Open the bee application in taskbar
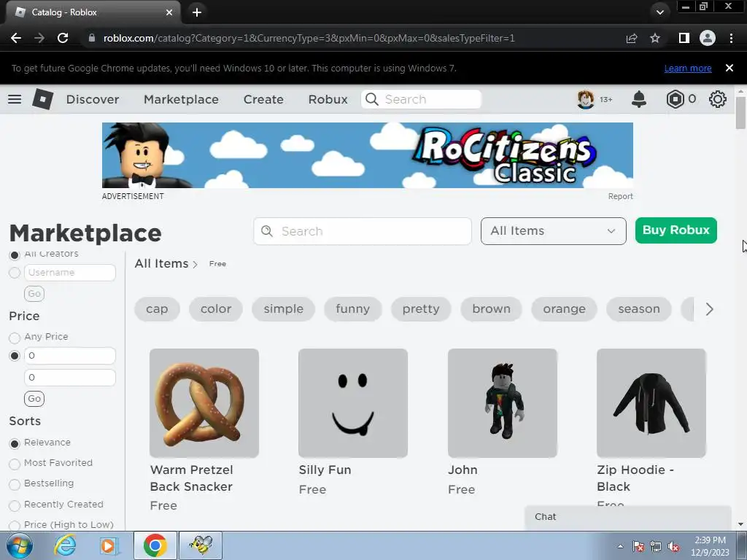The width and height of the screenshot is (747, 560). [201, 545]
